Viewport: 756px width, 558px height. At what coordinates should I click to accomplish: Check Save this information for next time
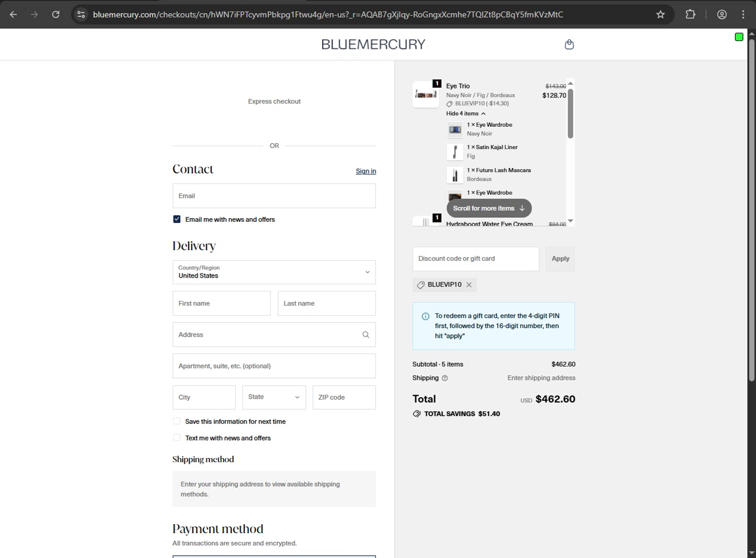coord(177,421)
